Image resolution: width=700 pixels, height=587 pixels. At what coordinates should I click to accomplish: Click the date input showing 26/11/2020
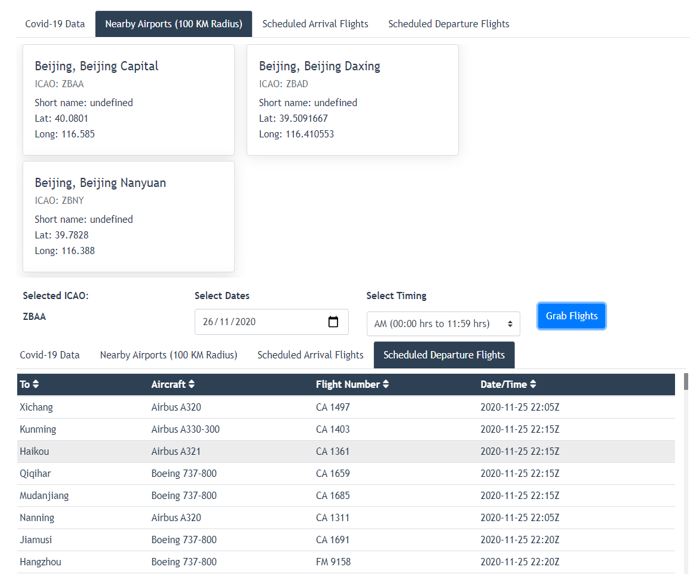pyautogui.click(x=271, y=322)
